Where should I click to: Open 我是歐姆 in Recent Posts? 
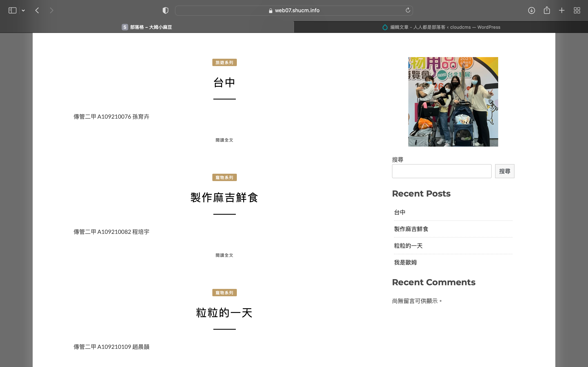[405, 262]
